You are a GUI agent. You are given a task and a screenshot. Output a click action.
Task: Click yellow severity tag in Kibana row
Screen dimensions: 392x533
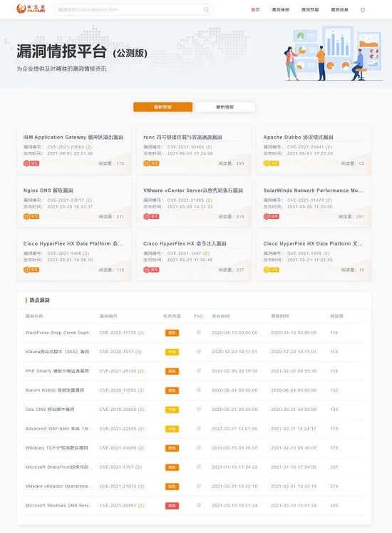coord(172,352)
